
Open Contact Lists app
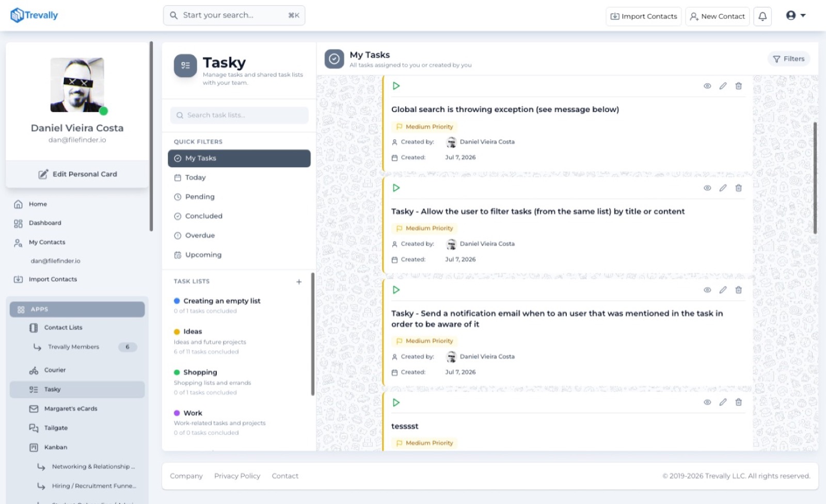pos(63,328)
